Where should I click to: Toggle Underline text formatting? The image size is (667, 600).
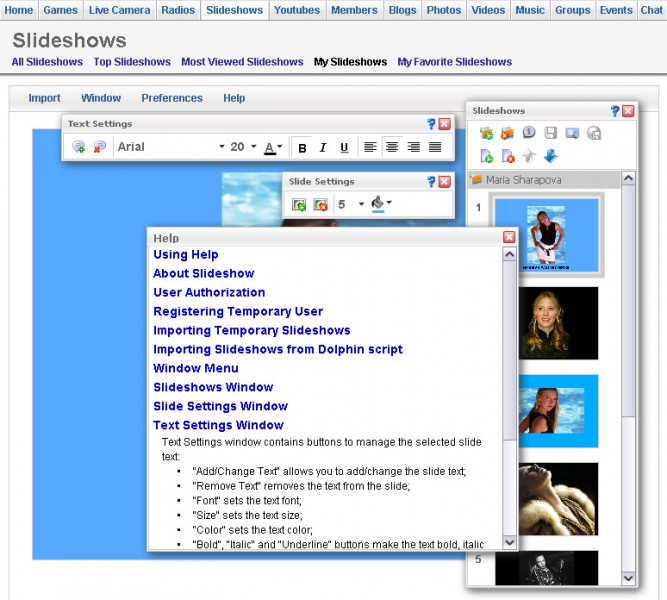coord(344,148)
